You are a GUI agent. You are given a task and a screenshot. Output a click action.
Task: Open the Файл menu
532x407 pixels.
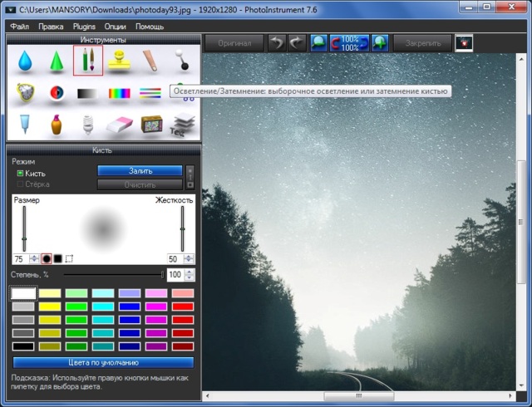19,27
